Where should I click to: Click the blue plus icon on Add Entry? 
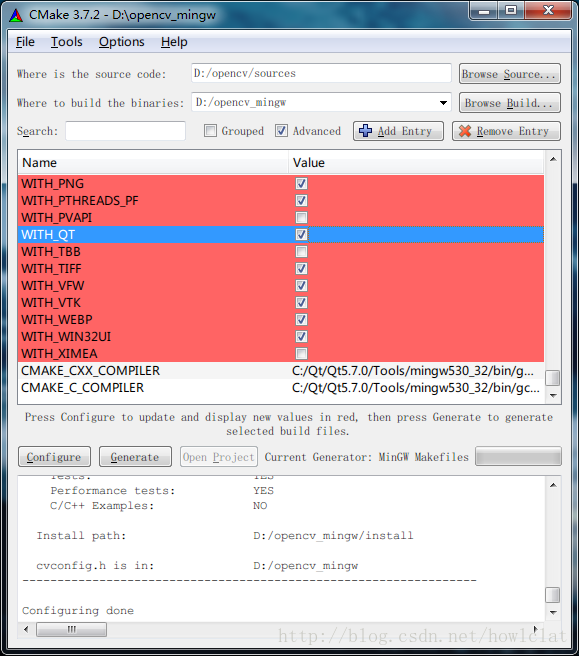pos(365,131)
